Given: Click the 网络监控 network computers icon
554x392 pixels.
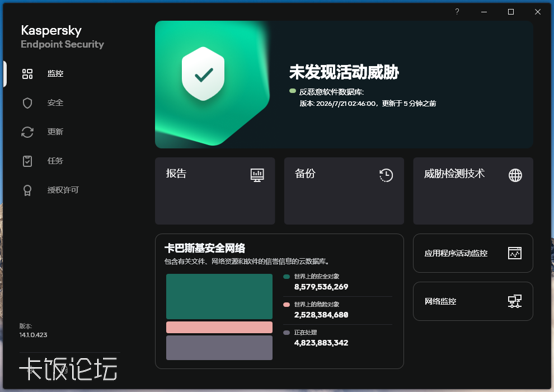Looking at the screenshot, I should 514,301.
